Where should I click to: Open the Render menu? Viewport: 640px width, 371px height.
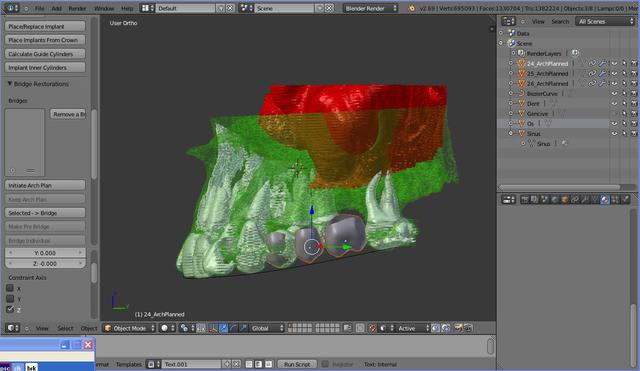pyautogui.click(x=77, y=8)
